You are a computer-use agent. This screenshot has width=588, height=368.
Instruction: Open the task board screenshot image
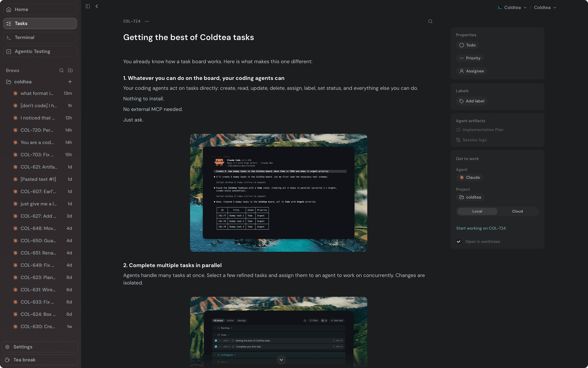279,332
